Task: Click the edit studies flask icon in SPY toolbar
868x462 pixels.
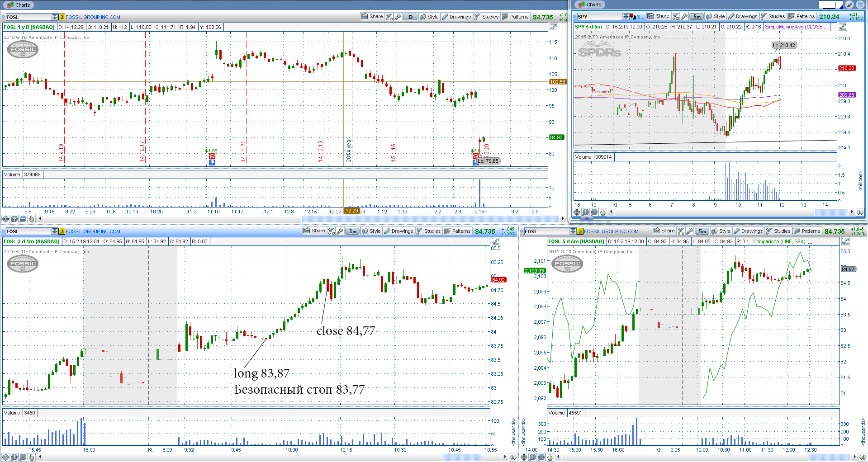Action: [x=675, y=16]
